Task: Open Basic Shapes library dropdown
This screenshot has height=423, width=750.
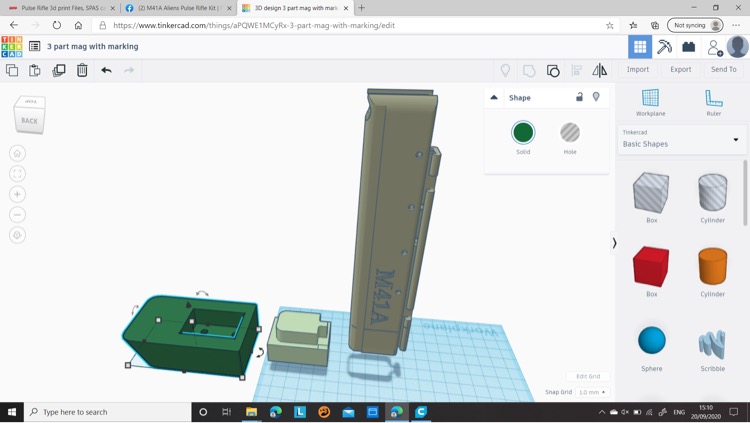Action: tap(681, 139)
